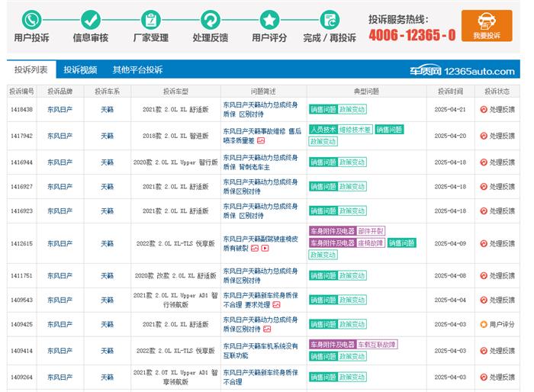
Task: Click 座椅故障 tag in row 1412615
Action: tap(371, 243)
